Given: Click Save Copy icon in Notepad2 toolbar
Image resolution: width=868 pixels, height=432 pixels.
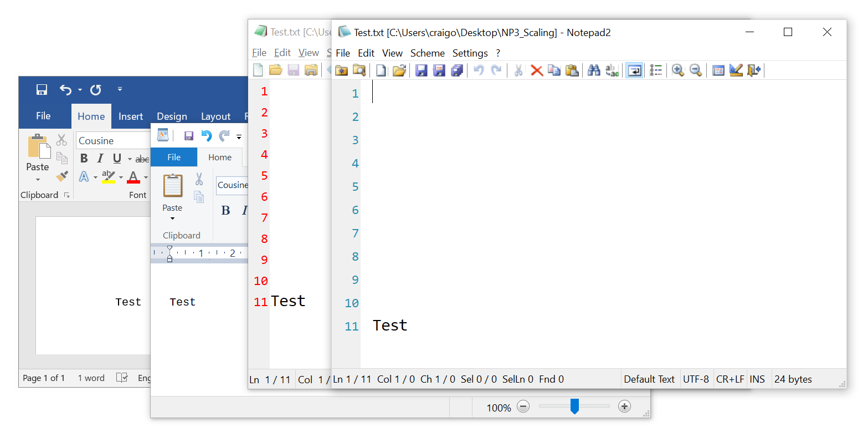Looking at the screenshot, I should pos(457,70).
